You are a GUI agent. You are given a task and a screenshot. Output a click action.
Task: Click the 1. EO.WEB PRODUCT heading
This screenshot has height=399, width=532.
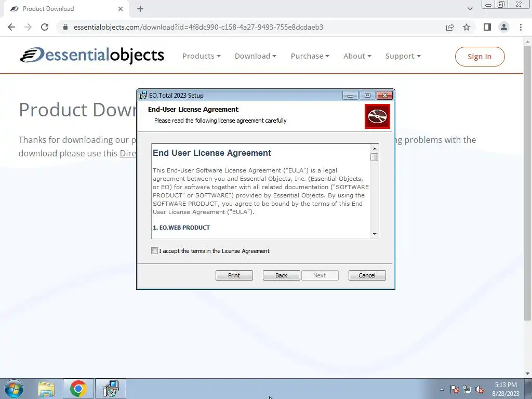point(181,228)
